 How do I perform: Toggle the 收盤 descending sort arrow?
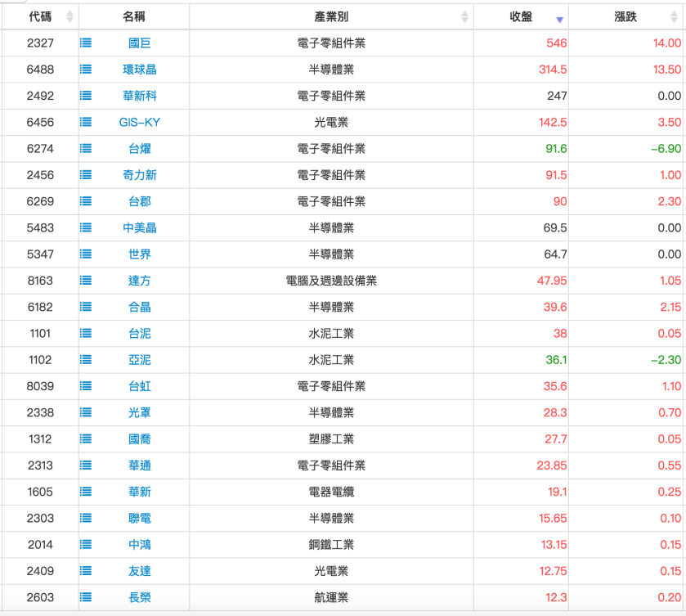559,18
